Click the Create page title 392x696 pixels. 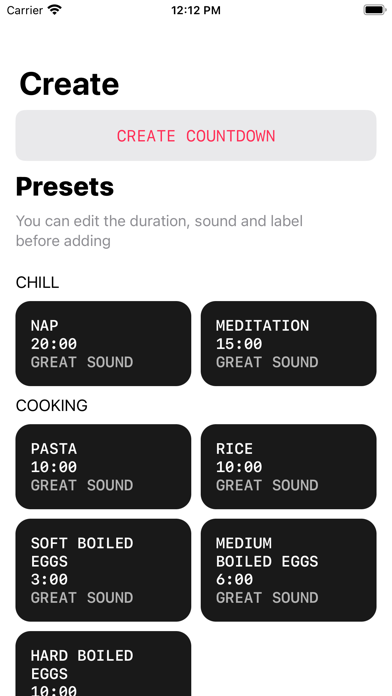point(69,84)
